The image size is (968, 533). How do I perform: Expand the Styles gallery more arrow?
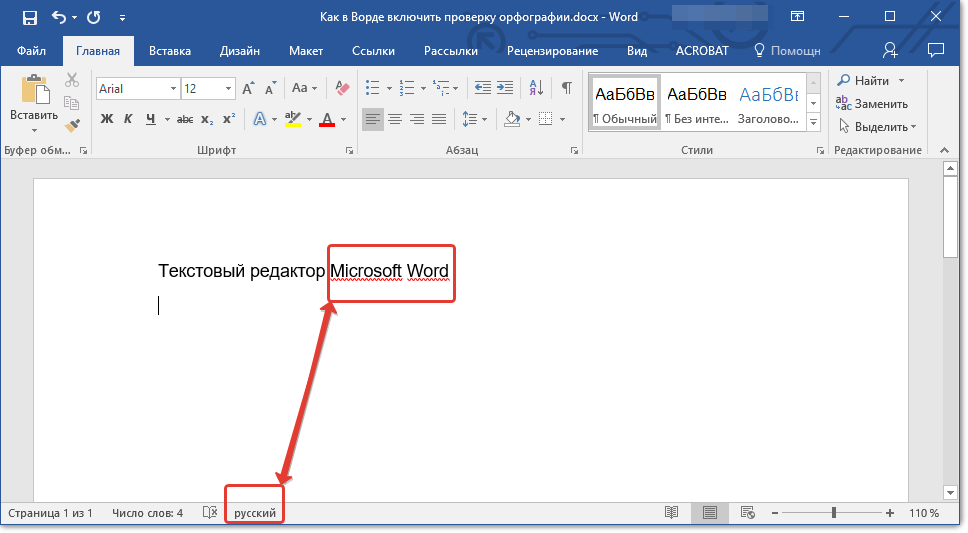[813, 122]
